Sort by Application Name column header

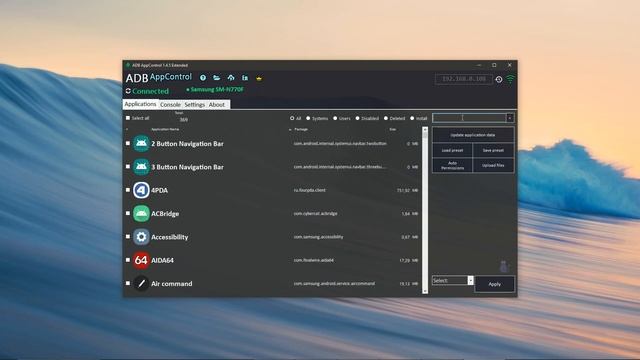[165, 129]
